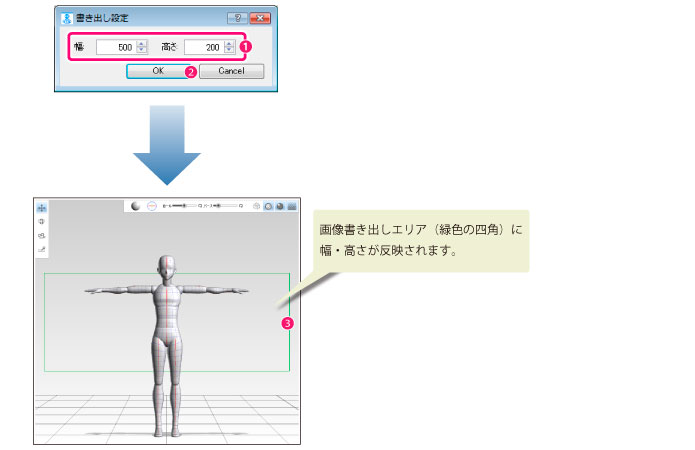The width and height of the screenshot is (695, 450).
Task: Click the height field showing 200
Action: 204,47
